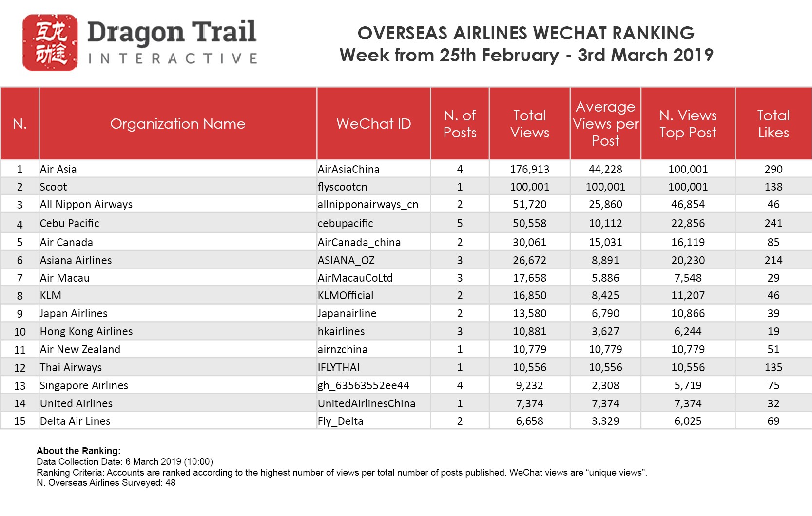The image size is (812, 516).
Task: Click the KLMOfficial WeChat ID cell
Action: click(x=346, y=295)
